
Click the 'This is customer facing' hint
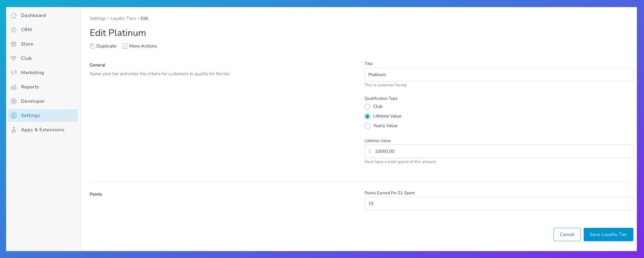pos(385,85)
